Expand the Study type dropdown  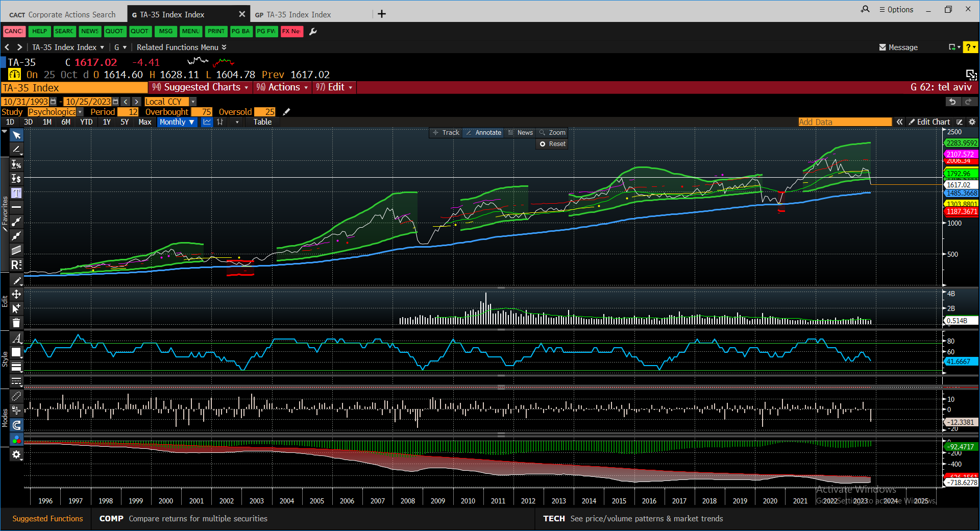click(x=80, y=112)
